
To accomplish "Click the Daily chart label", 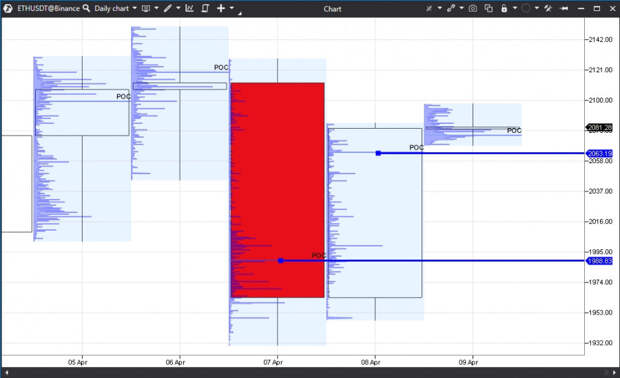I will 112,8.
